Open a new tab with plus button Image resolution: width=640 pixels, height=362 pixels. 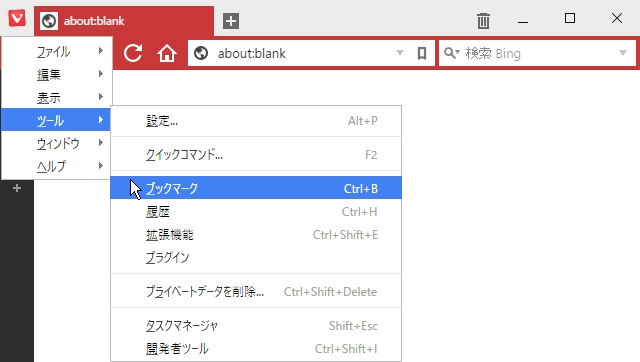[231, 21]
